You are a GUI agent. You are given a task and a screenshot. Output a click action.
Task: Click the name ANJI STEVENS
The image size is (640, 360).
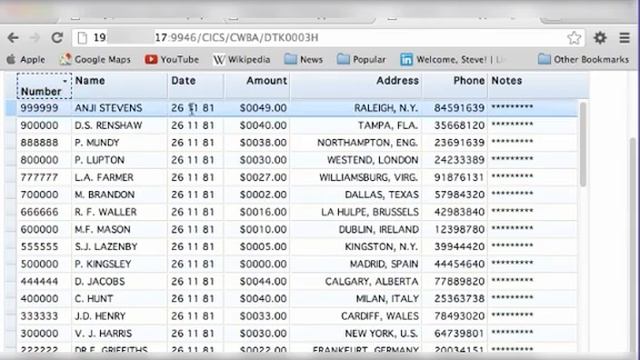(108, 108)
